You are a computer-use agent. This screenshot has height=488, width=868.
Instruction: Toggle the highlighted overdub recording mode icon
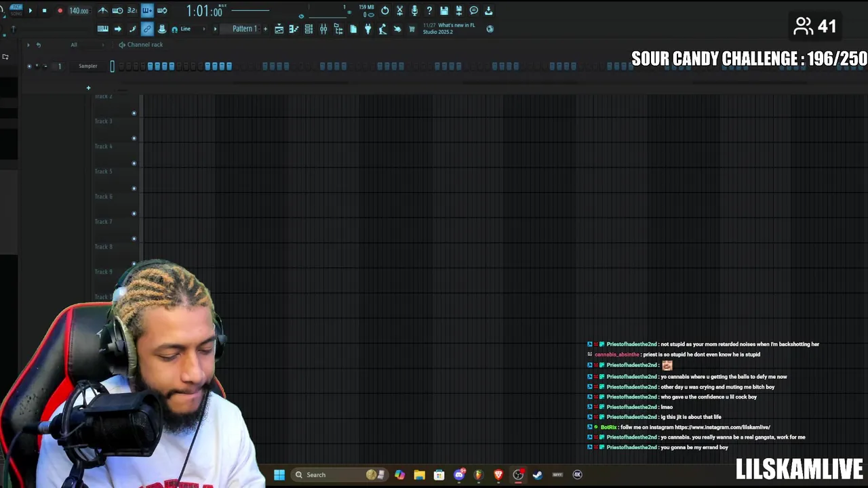(147, 11)
